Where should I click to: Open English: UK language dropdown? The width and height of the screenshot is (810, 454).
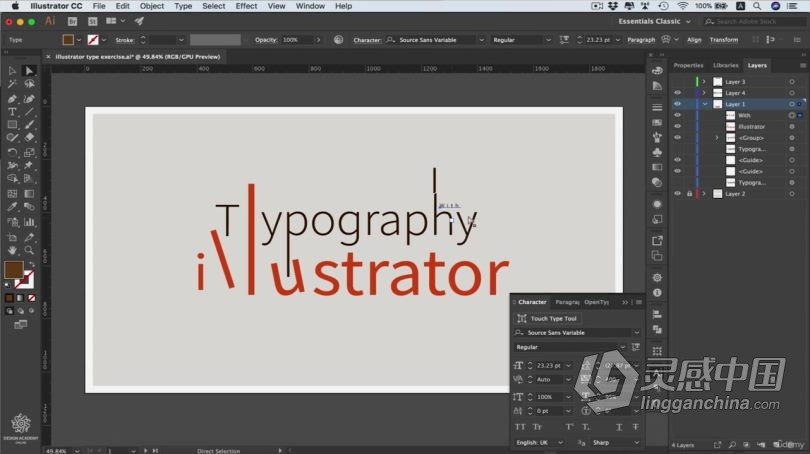[x=539, y=443]
